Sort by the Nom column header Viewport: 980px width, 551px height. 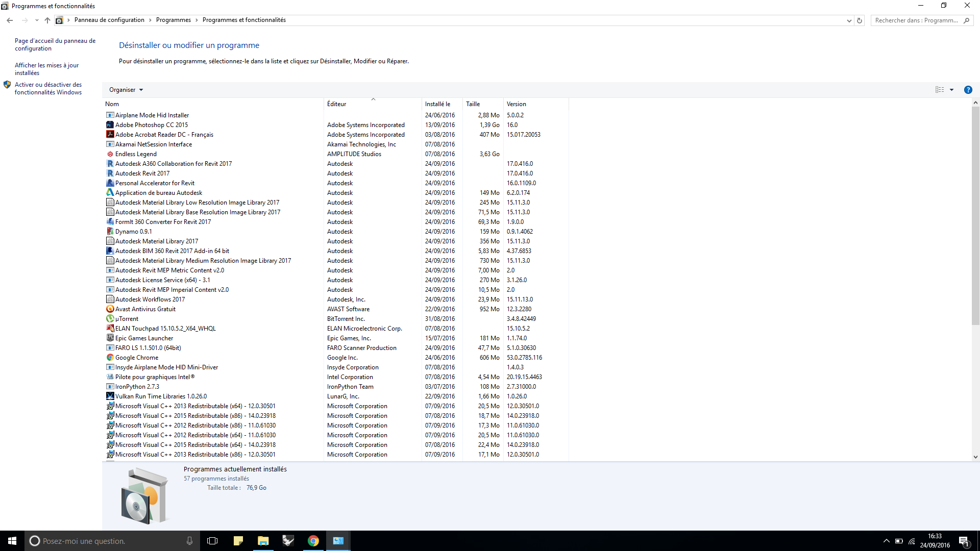click(x=213, y=104)
